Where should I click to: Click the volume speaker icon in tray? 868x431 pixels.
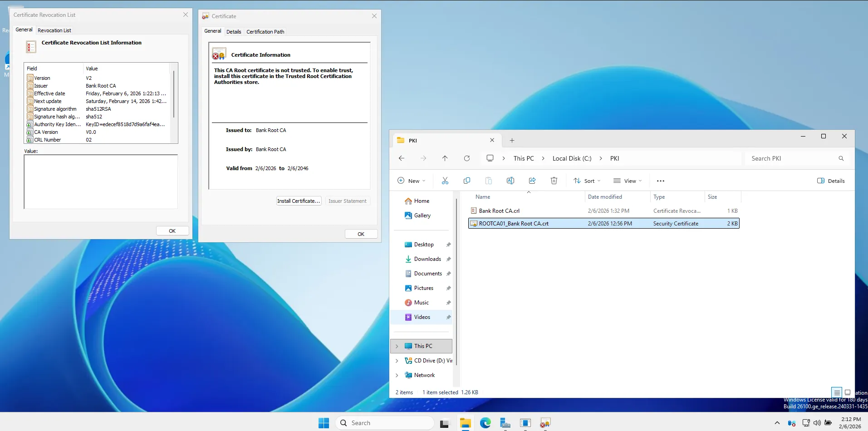(817, 423)
